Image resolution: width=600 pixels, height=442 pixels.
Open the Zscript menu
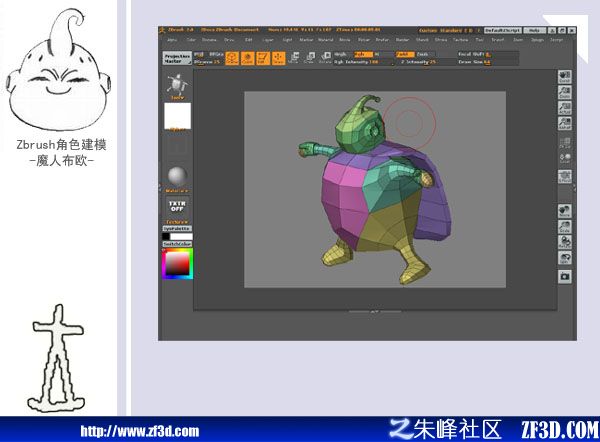556,40
